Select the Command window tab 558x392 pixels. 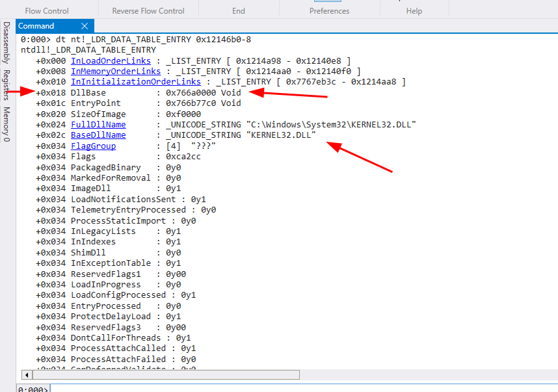tap(36, 26)
